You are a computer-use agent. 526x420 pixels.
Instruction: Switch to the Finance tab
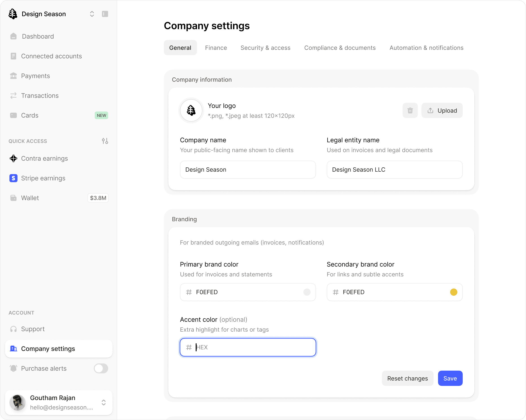(x=216, y=48)
